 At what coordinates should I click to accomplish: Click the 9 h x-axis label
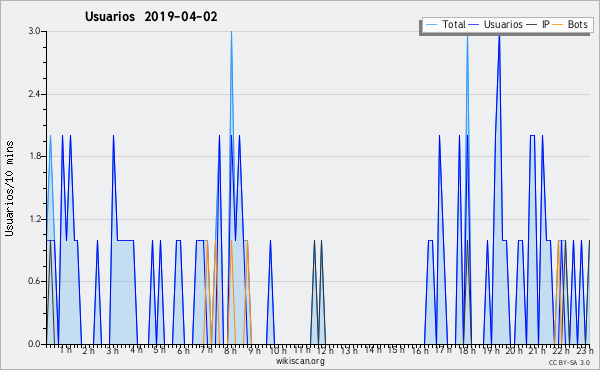click(x=254, y=351)
